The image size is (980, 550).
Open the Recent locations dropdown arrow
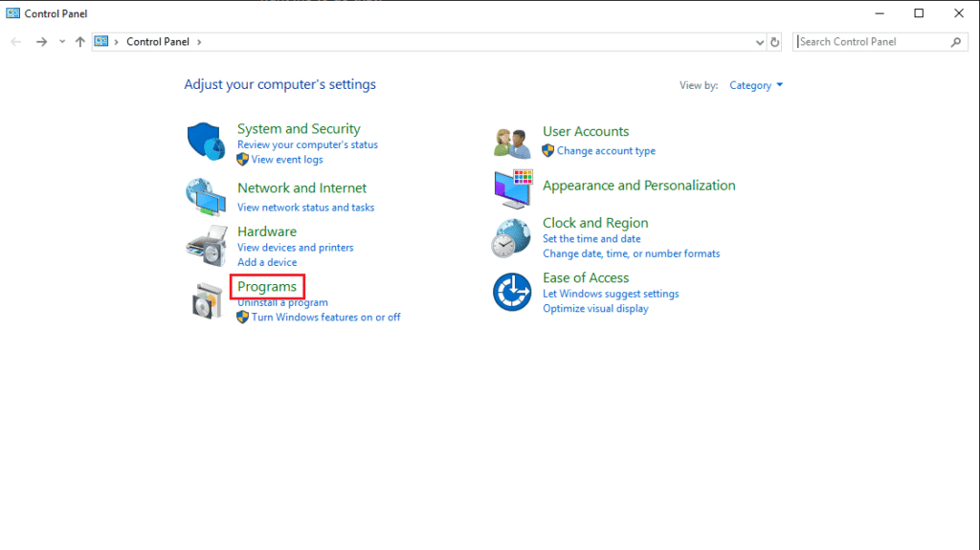62,42
